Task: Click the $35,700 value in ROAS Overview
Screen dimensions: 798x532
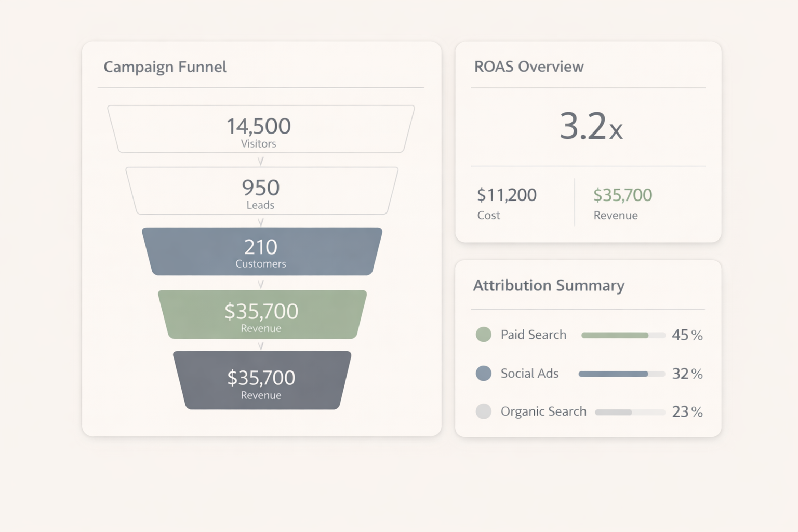Action: (622, 195)
